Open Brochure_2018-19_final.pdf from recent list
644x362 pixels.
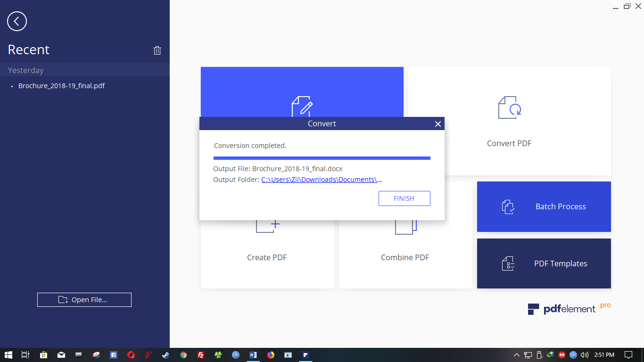pyautogui.click(x=61, y=86)
